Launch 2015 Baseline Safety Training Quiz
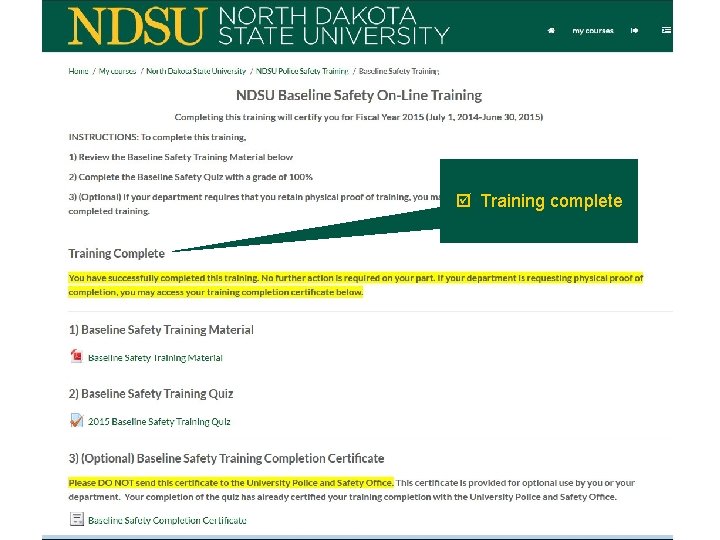 coord(159,422)
